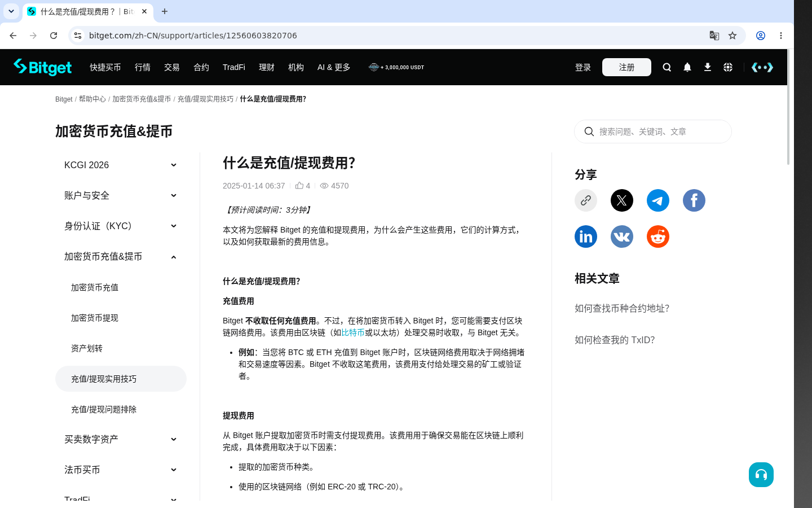Open 快捷买币 in the top navigation
The height and width of the screenshot is (508, 812).
pyautogui.click(x=105, y=67)
